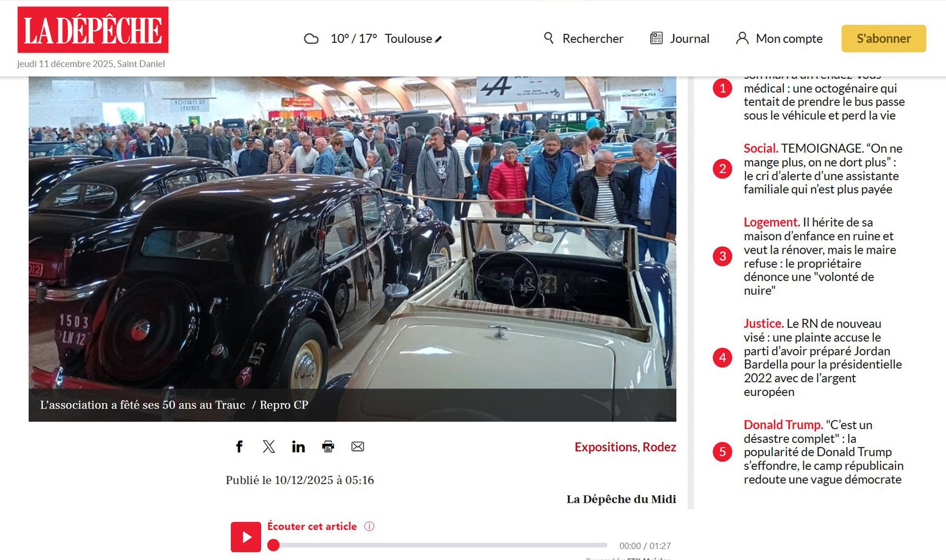The image size is (946, 560).
Task: Open article about octogenarian and bus
Action: click(x=824, y=99)
